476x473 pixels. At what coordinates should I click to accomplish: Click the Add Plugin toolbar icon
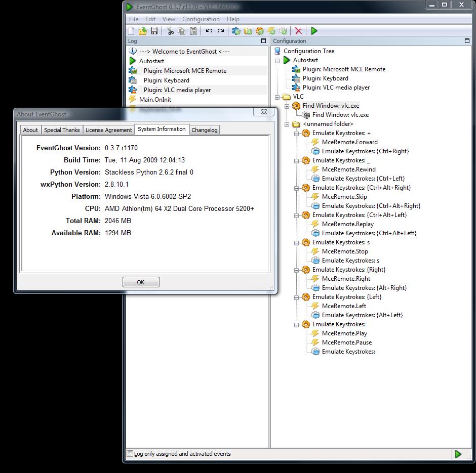coord(236,31)
